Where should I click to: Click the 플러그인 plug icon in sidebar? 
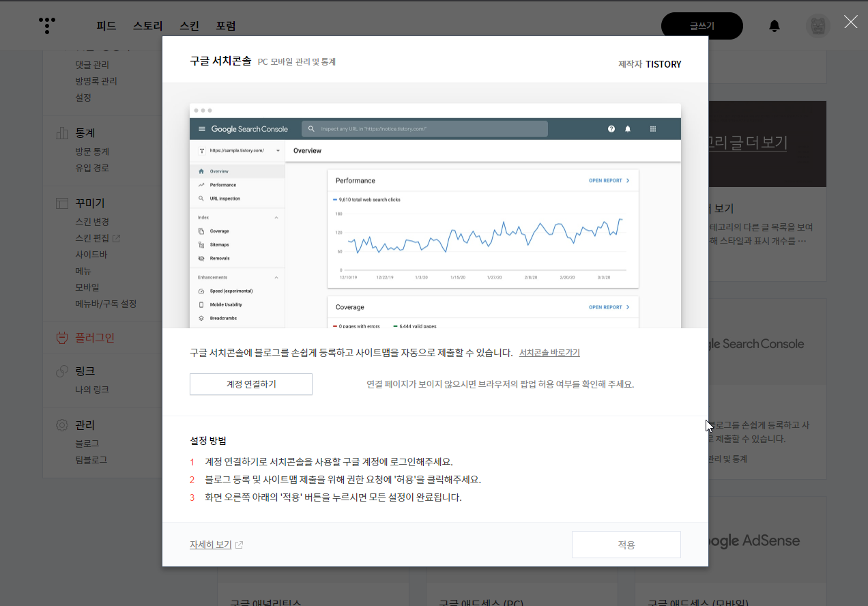pyautogui.click(x=62, y=337)
